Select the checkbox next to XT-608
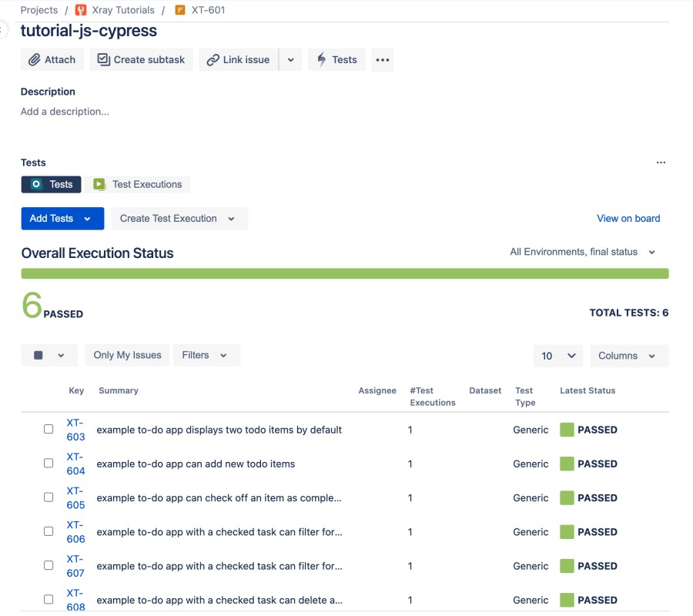This screenshot has width=693, height=616. 48,598
